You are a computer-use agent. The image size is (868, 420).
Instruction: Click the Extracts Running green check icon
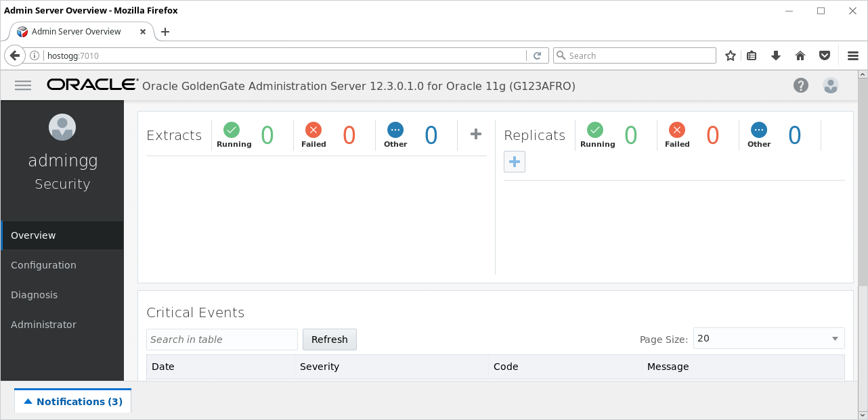232,130
